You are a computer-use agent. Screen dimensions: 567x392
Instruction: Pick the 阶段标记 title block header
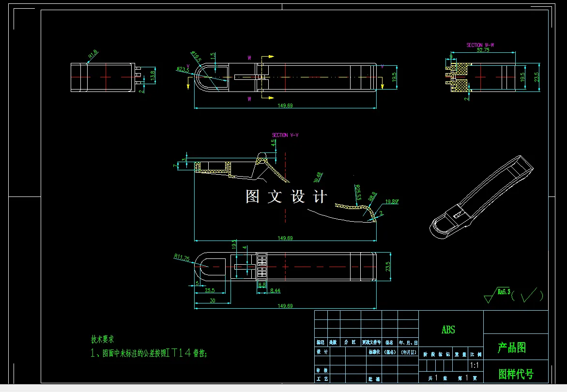pos(436,354)
